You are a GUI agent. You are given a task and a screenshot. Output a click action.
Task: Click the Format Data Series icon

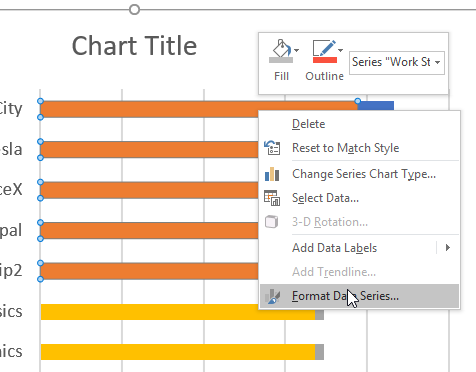click(272, 296)
